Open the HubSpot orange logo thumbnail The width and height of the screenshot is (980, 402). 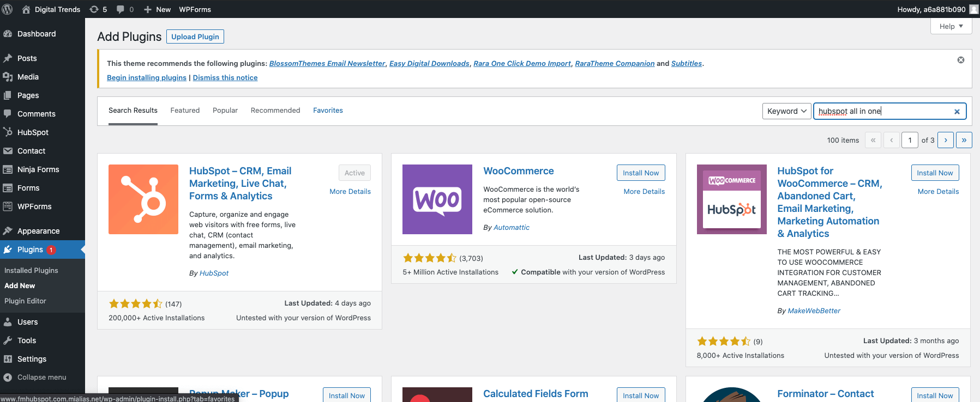143,199
